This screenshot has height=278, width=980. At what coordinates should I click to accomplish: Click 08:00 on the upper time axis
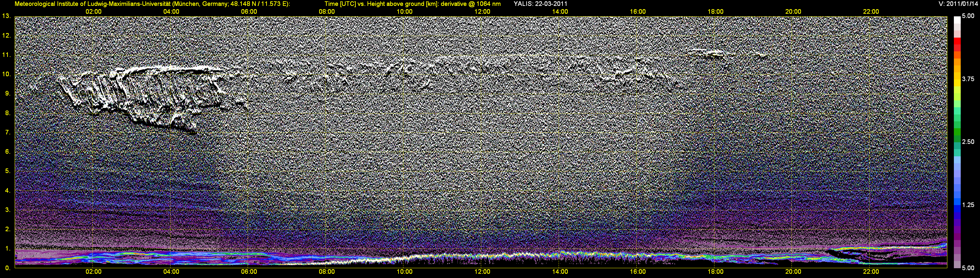[327, 11]
